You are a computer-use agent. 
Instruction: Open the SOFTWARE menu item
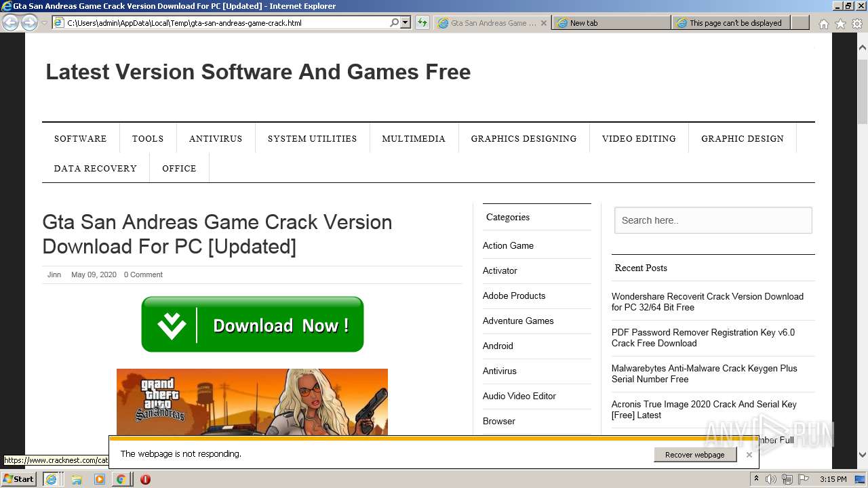click(81, 138)
